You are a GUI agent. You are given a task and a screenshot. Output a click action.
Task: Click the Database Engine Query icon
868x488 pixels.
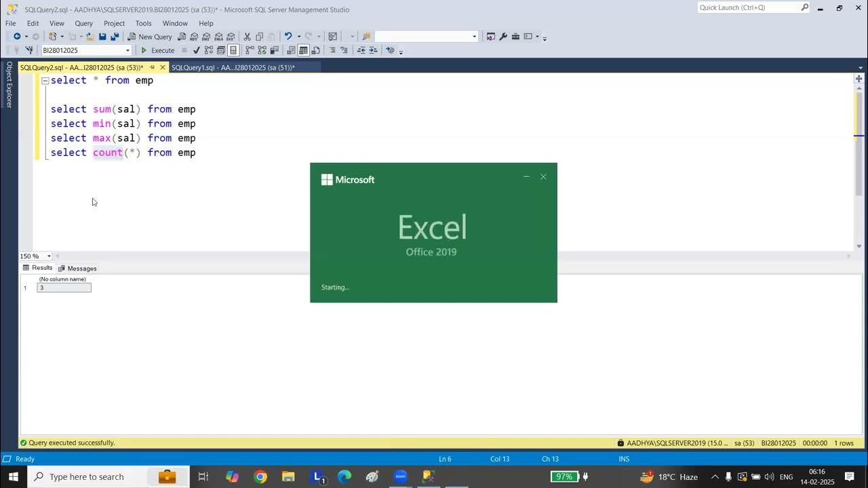(x=182, y=37)
